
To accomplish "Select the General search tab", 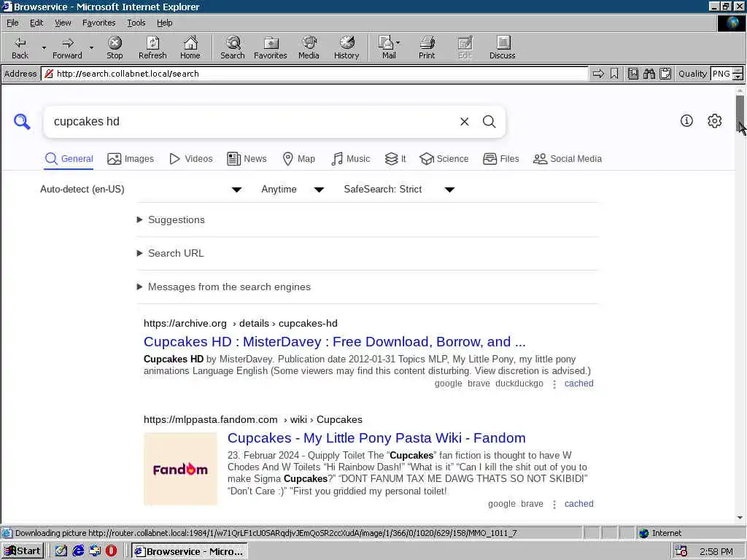I will [x=69, y=158].
